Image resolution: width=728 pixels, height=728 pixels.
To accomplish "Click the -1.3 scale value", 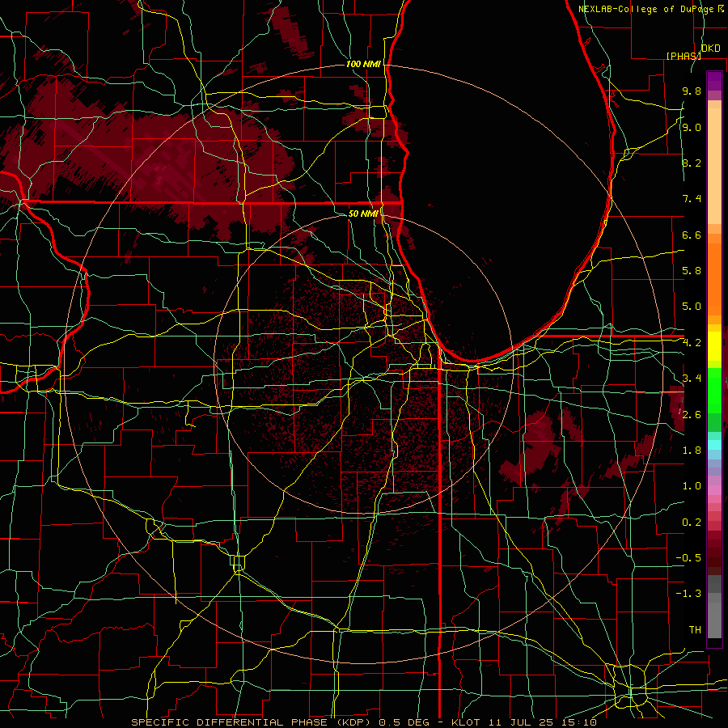I will 688,594.
